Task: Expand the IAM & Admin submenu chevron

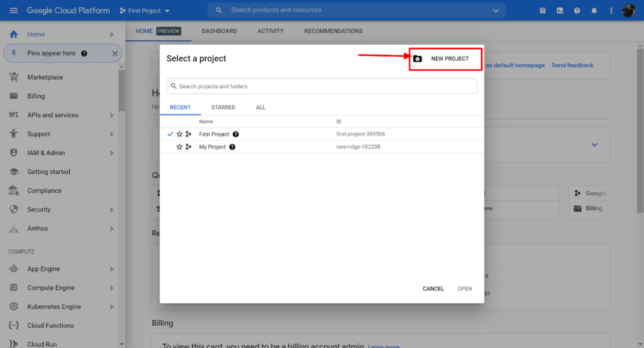Action: 111,154
